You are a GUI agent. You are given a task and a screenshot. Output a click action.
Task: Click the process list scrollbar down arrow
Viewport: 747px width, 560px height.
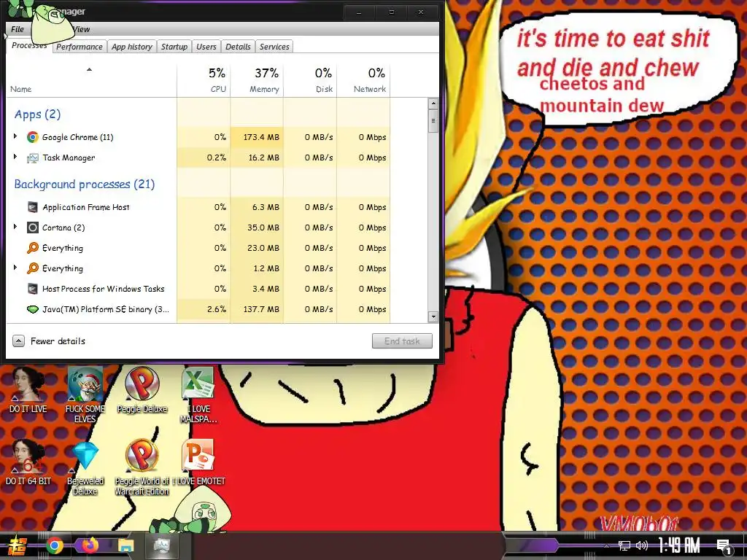(433, 316)
